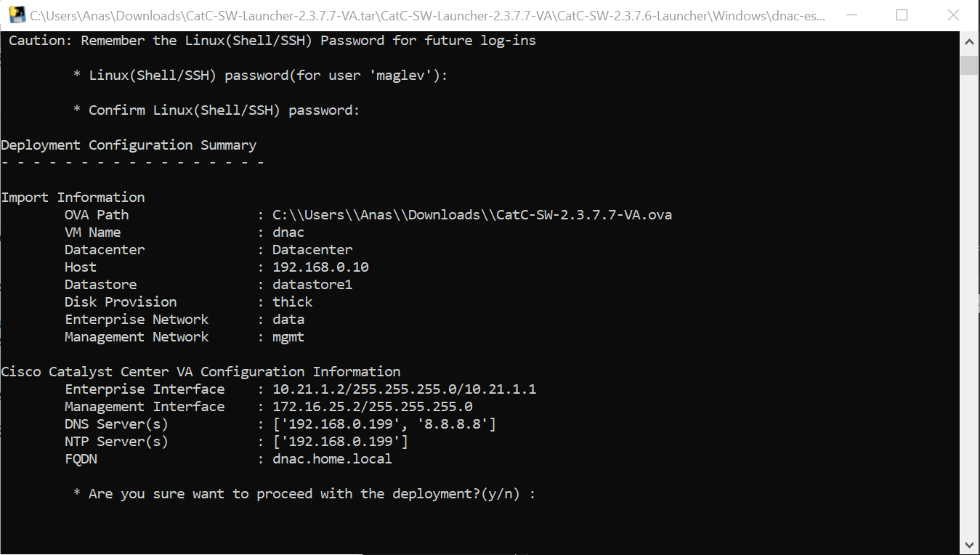The image size is (980, 555).
Task: Click the Disk Provision value thick
Action: point(293,302)
